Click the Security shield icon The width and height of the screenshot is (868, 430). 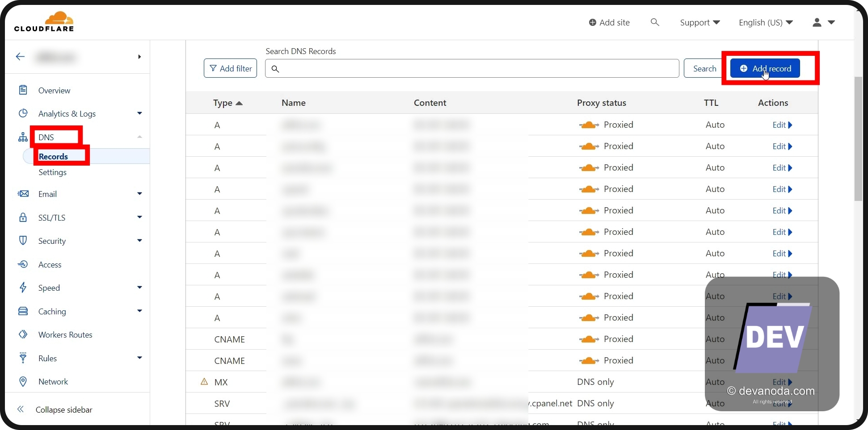23,240
